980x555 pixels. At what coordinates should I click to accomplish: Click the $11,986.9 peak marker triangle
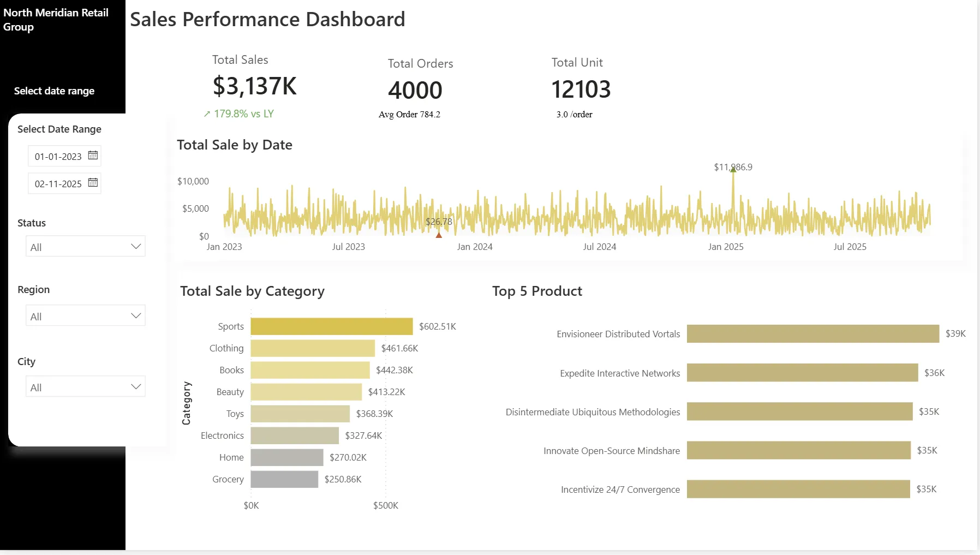click(733, 170)
